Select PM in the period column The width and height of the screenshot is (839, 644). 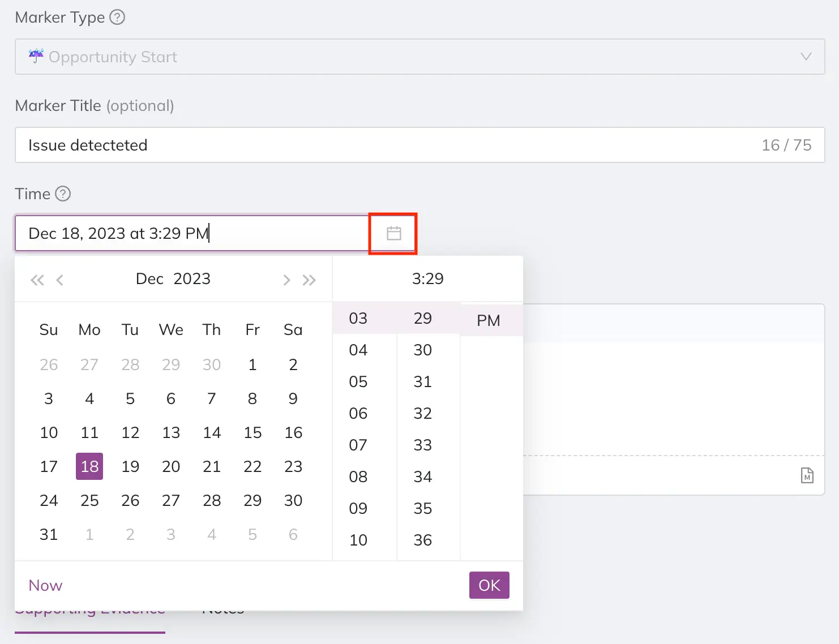[491, 320]
